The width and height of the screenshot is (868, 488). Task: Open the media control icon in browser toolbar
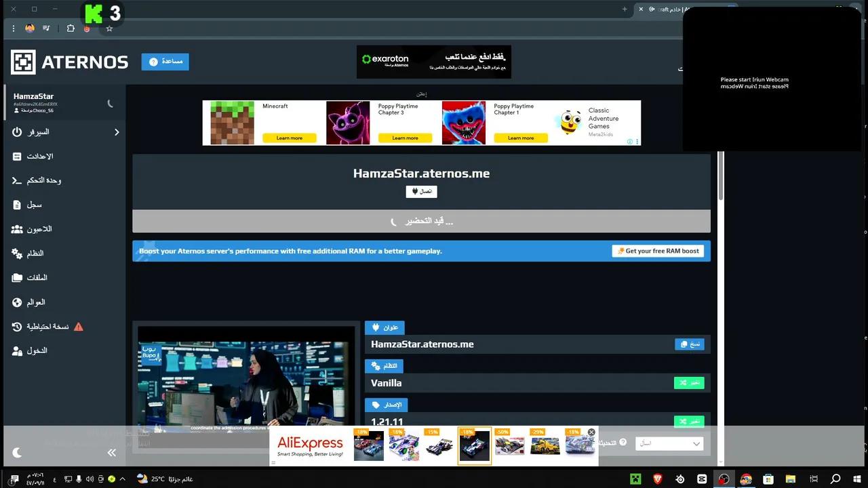point(46,28)
